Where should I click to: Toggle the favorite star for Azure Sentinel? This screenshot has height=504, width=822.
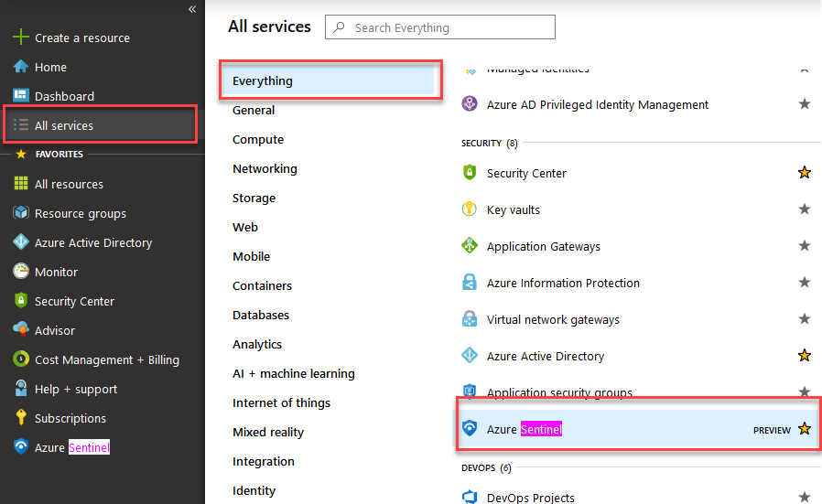pos(805,429)
